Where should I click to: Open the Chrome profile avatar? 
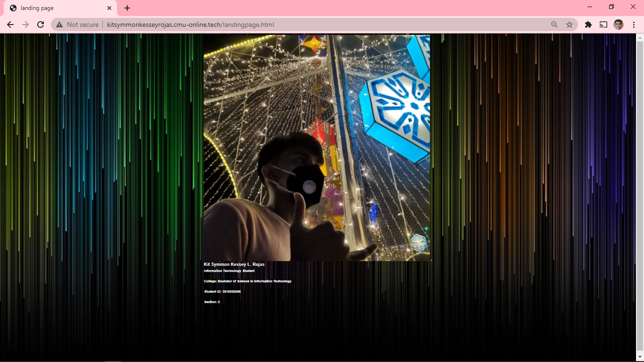click(619, 25)
